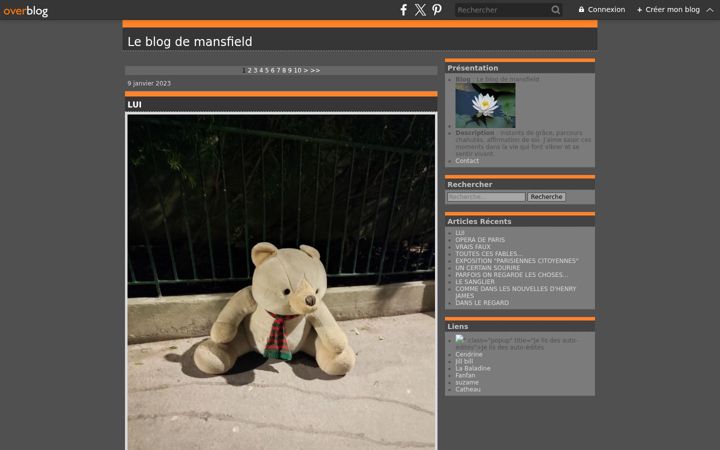Go to pagination page 4
Screen dimensions: 720x450
[x=261, y=70]
